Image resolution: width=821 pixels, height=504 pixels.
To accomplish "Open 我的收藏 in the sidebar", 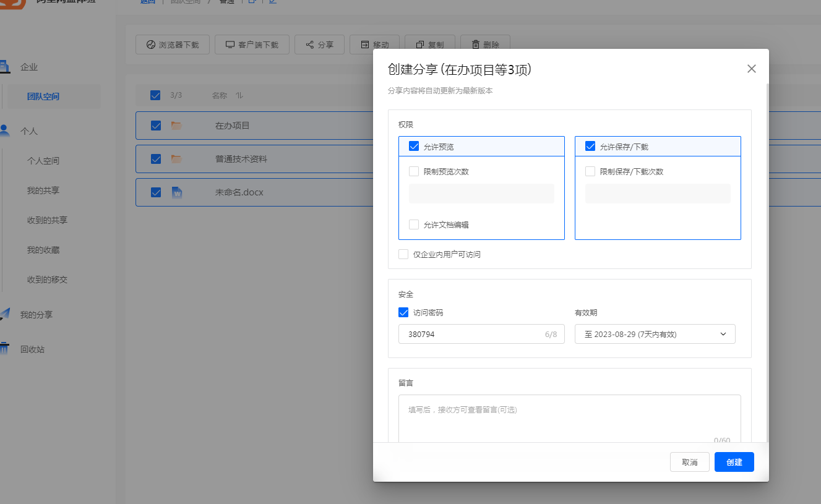I will (43, 250).
